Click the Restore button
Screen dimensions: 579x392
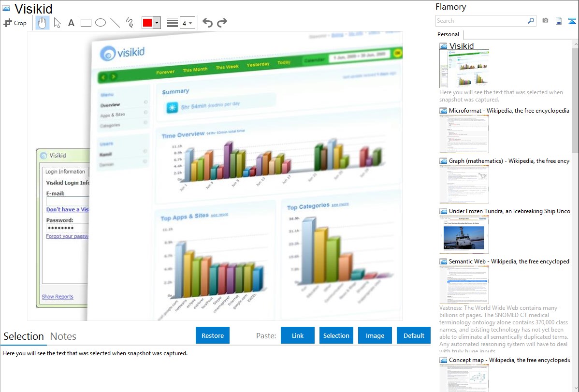[x=213, y=335]
